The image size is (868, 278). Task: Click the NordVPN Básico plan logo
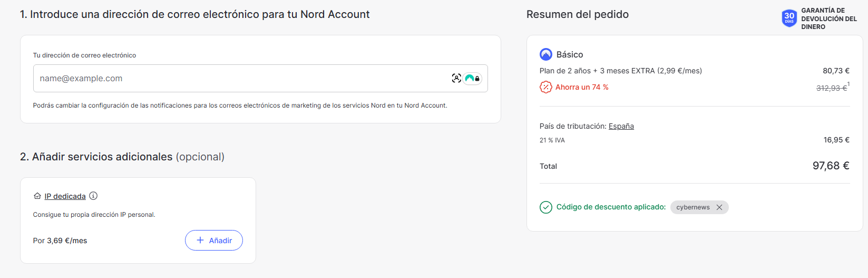pyautogui.click(x=546, y=54)
